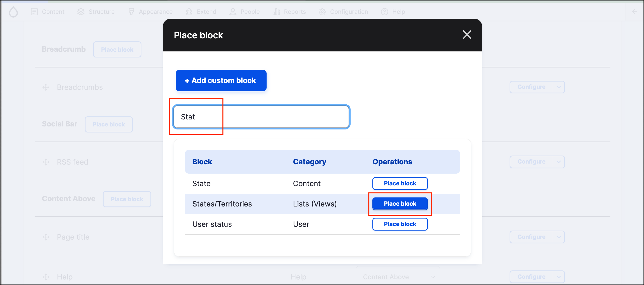Click the block filter text field

click(x=261, y=117)
